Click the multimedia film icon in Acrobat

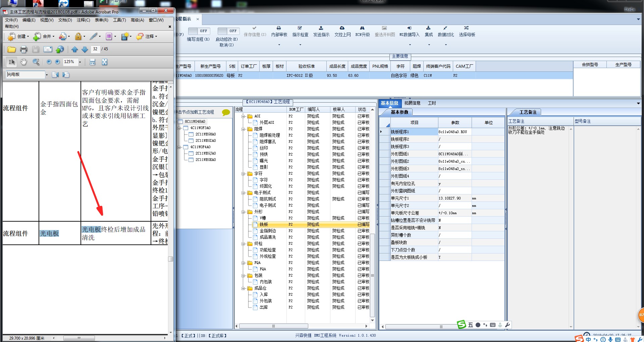(125, 36)
